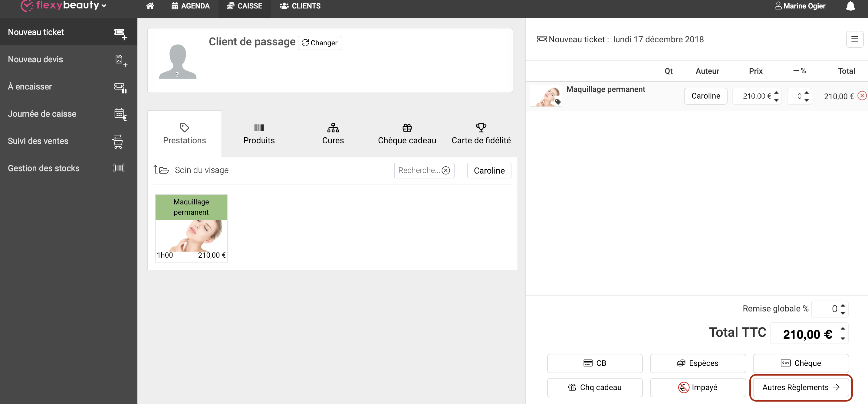Open the CAISSE menu
Screen dimensions: 868x404
click(245, 6)
